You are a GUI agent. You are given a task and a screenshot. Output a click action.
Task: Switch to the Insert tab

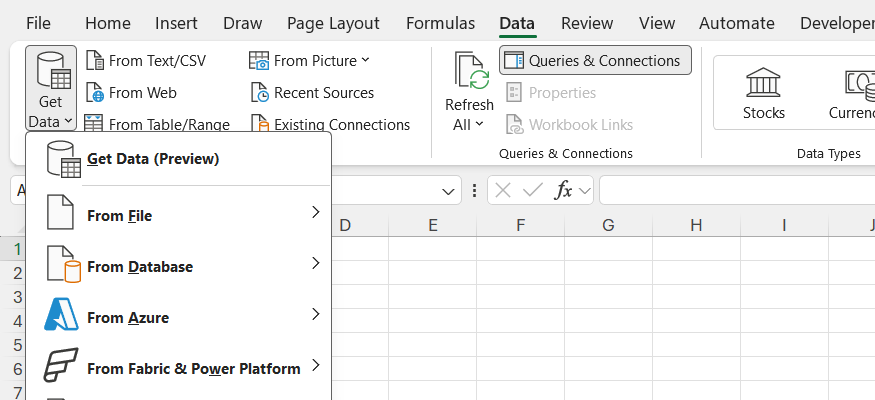176,23
